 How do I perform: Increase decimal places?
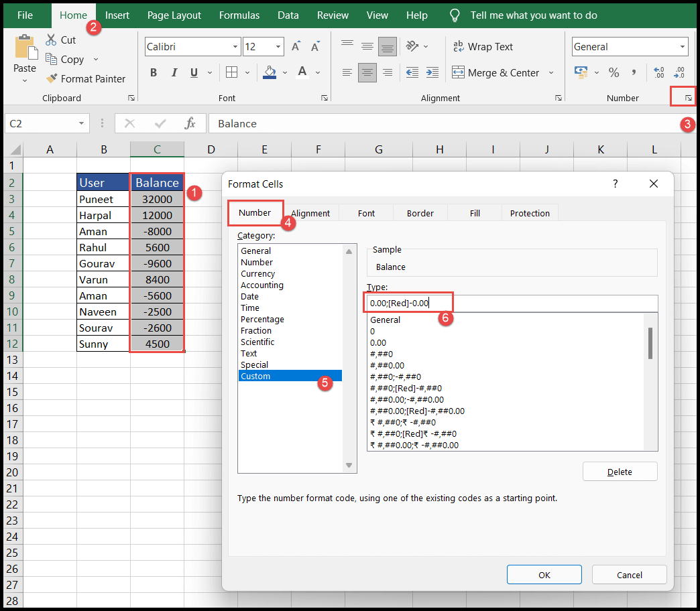[x=658, y=72]
